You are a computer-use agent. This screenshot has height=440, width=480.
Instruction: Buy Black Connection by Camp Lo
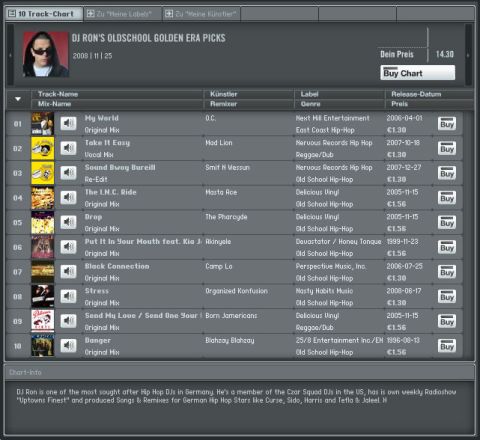[x=447, y=272]
